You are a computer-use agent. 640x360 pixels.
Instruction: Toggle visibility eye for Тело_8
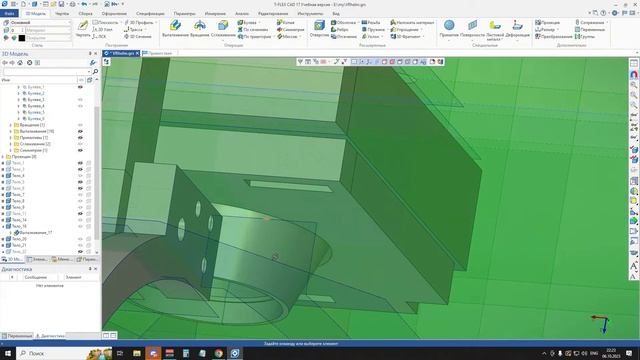[80, 201]
